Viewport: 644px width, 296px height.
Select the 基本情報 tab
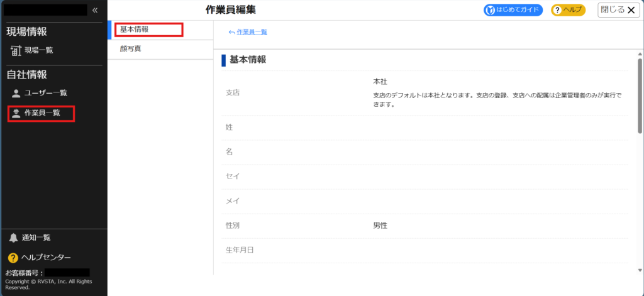pos(160,30)
